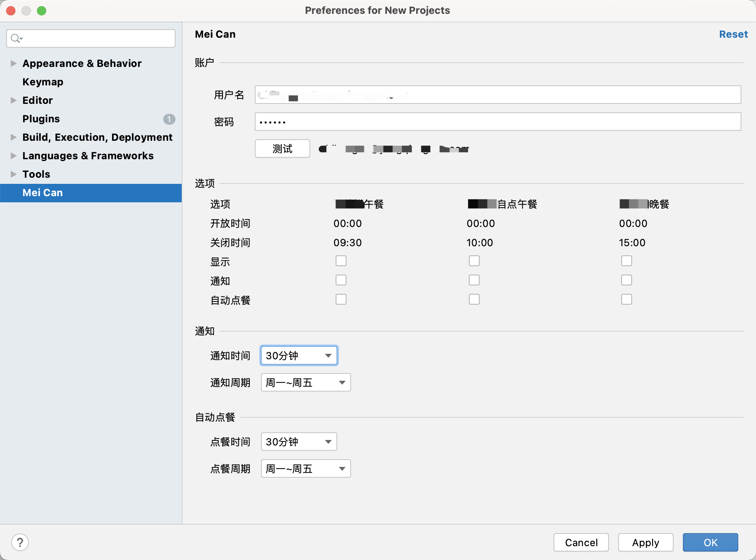Click the search magnifier icon
This screenshot has width=756, height=560.
pos(16,38)
